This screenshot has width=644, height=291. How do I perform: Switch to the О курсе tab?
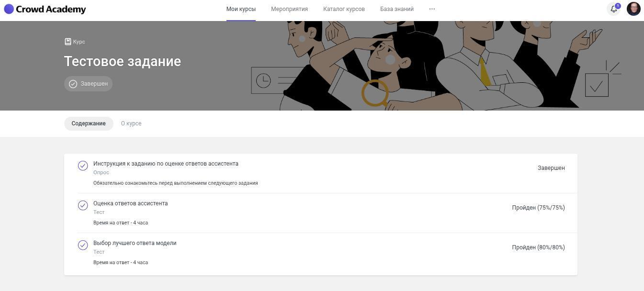pos(131,123)
